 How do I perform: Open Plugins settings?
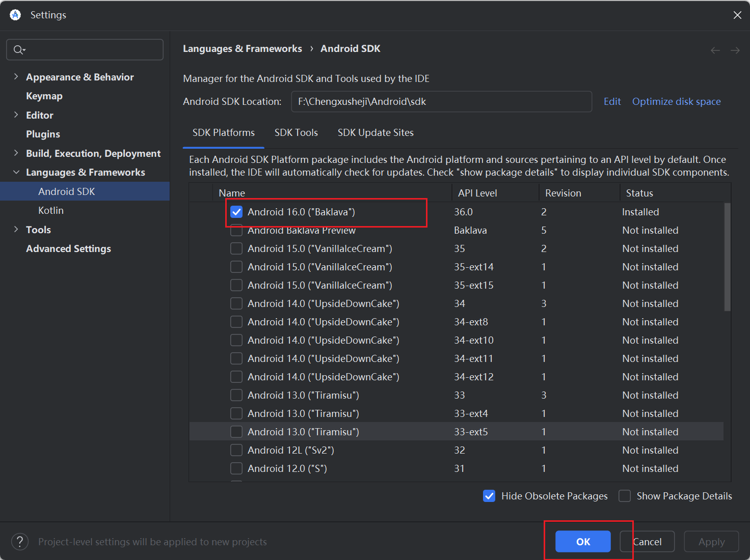click(x=43, y=134)
